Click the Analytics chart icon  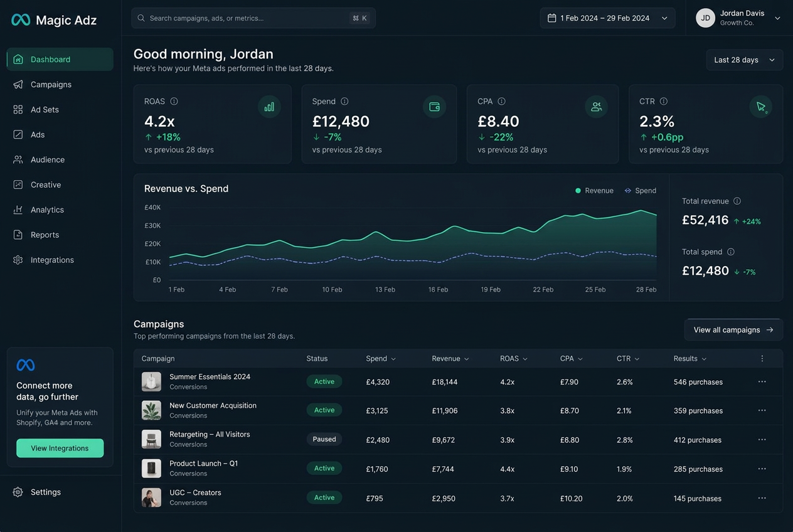coord(18,210)
